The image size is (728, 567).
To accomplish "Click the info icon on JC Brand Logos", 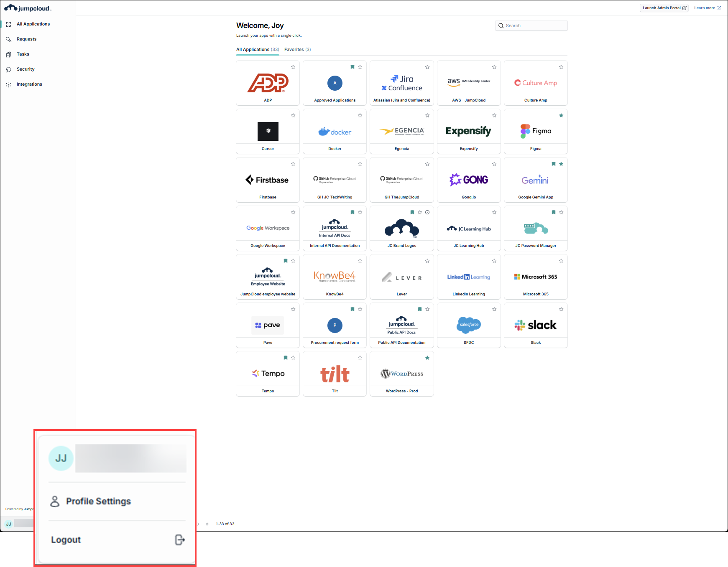I will click(x=427, y=212).
